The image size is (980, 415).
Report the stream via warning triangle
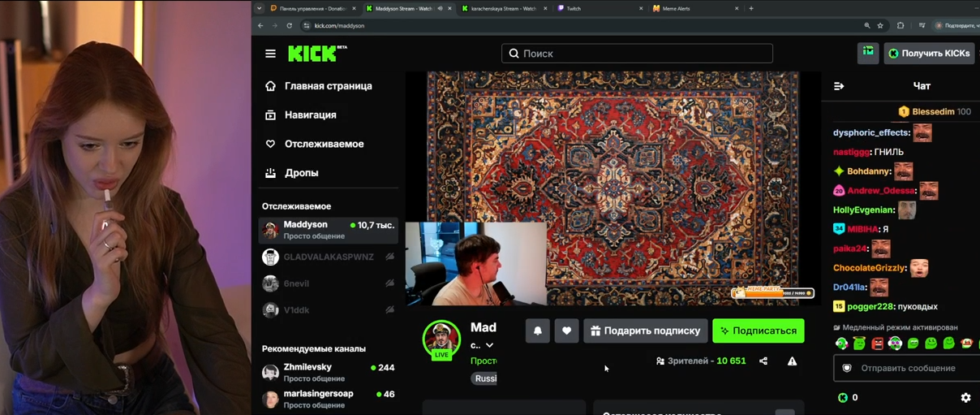pyautogui.click(x=793, y=361)
